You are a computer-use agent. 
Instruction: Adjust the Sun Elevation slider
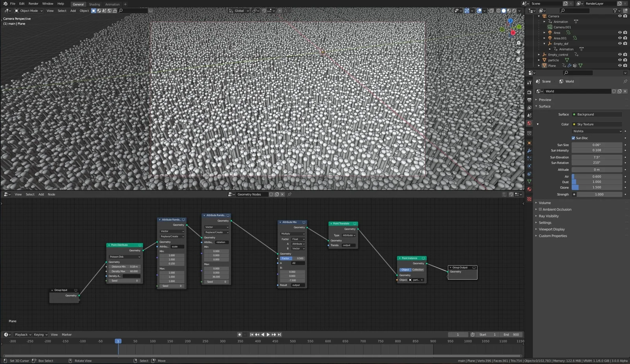(x=597, y=157)
